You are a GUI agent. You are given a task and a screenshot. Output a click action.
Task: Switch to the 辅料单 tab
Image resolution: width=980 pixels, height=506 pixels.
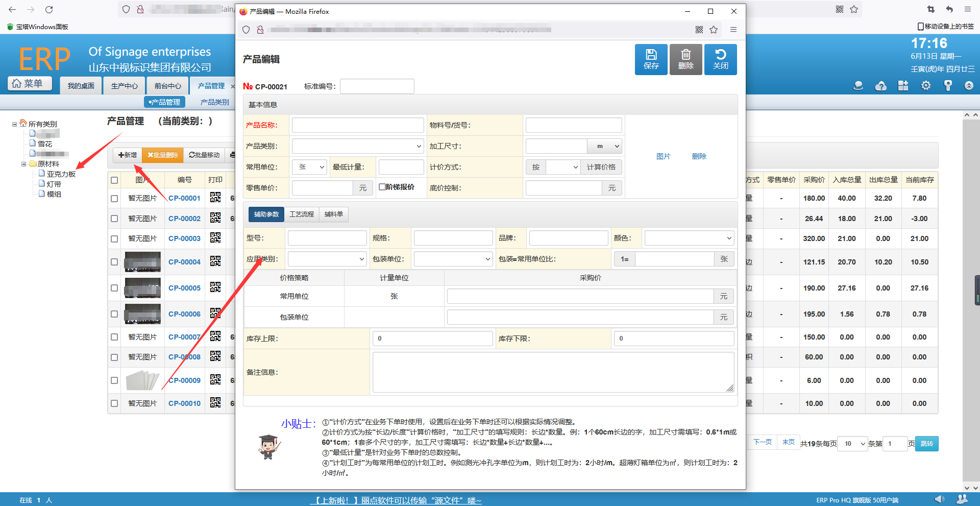(x=334, y=214)
